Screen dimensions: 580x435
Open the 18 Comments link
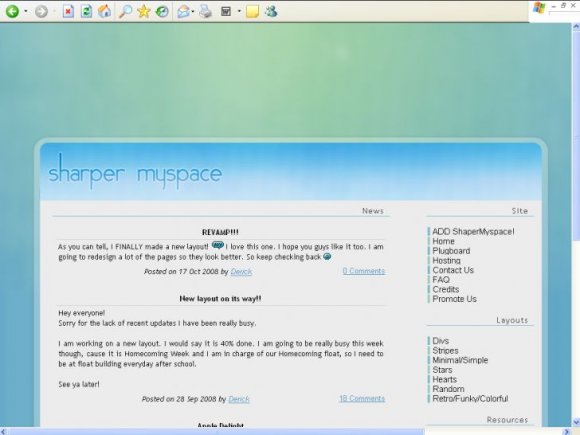(x=362, y=398)
